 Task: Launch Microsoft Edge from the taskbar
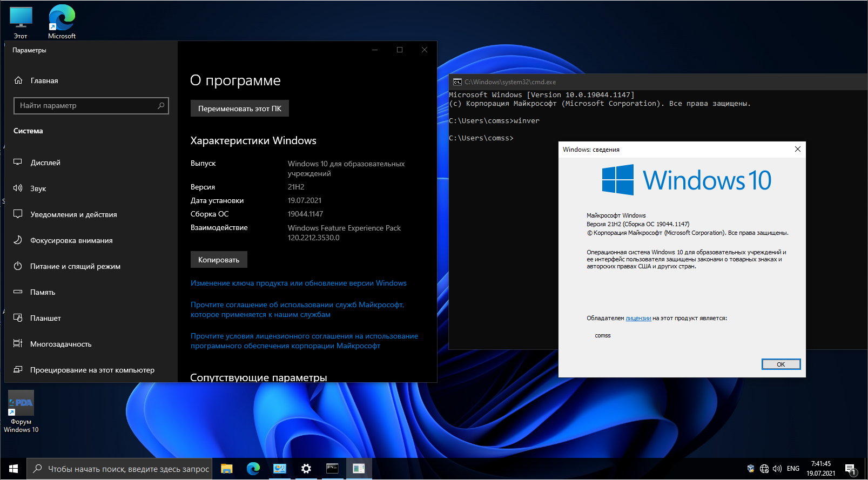tap(253, 469)
